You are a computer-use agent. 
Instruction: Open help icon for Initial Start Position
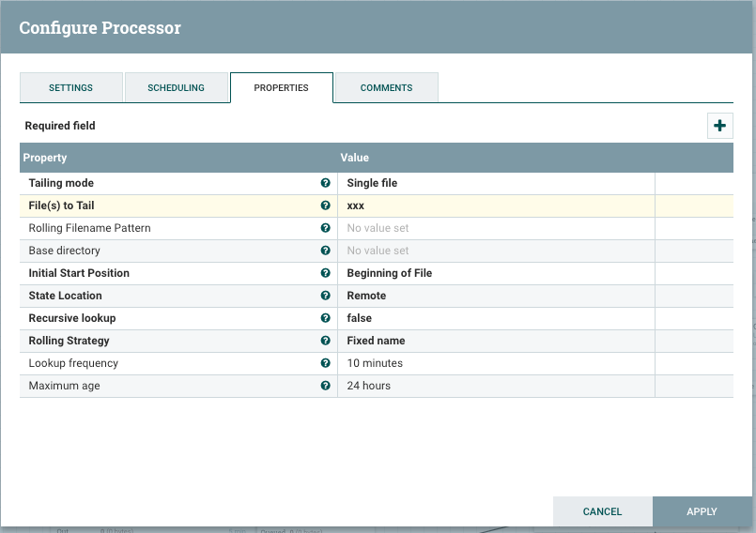coord(326,273)
